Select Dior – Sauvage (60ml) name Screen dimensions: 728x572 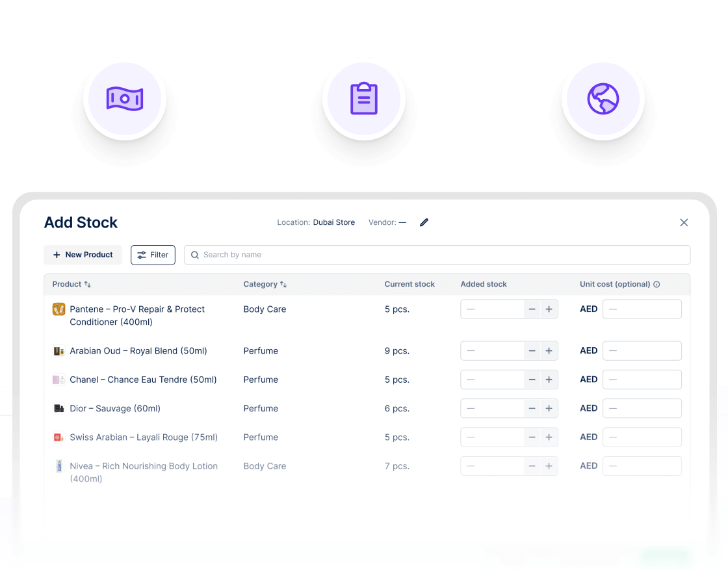tap(115, 409)
